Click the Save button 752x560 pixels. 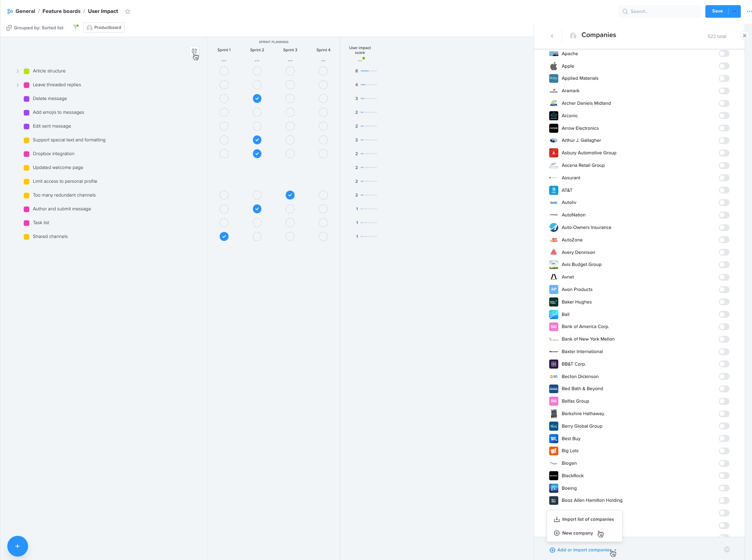(x=717, y=11)
